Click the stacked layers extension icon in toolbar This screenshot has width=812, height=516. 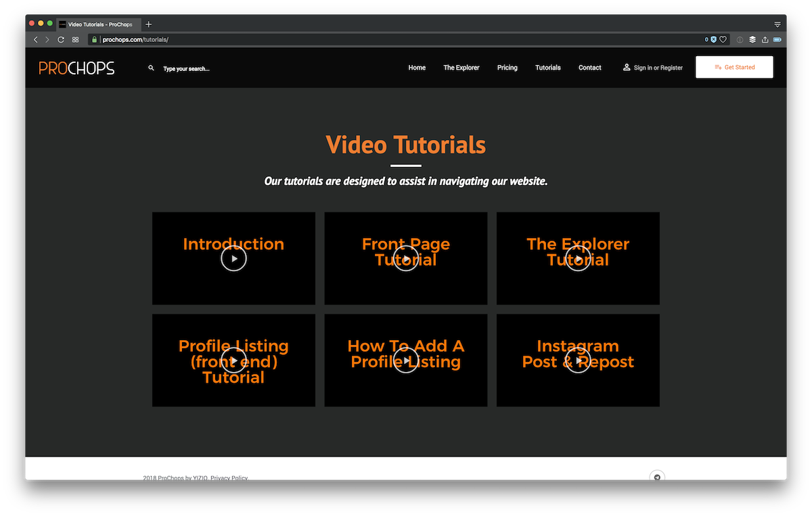(x=752, y=39)
